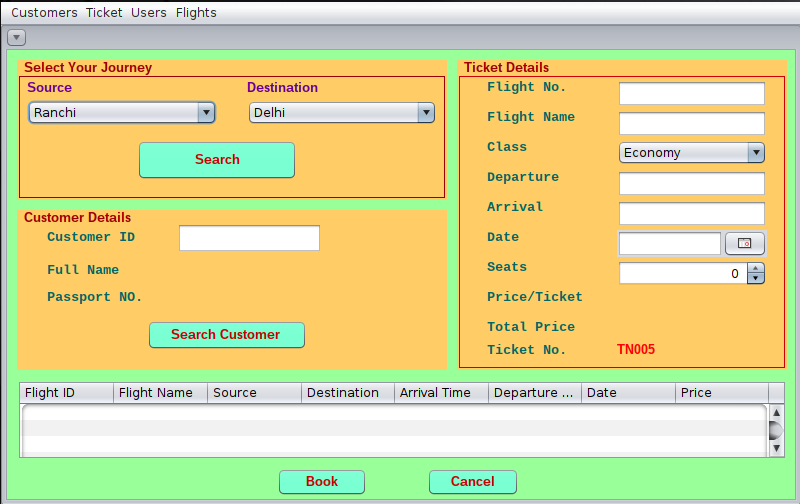Increase the Seats spinner value
800x504 pixels.
tap(756, 268)
